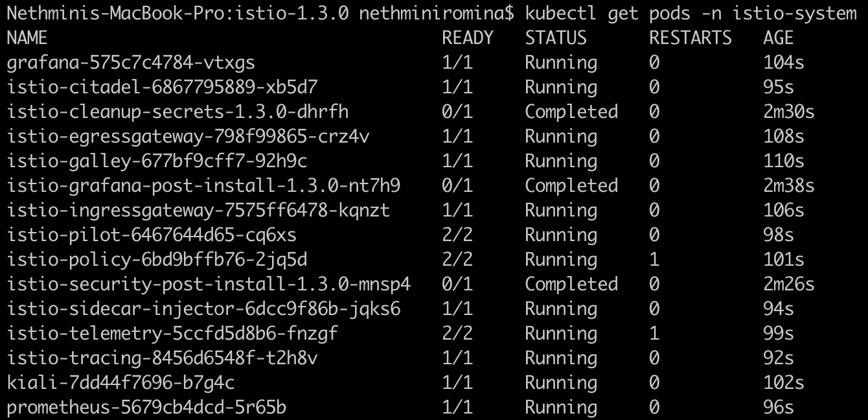Click the READY column header
The height and width of the screenshot is (420, 868).
468,38
